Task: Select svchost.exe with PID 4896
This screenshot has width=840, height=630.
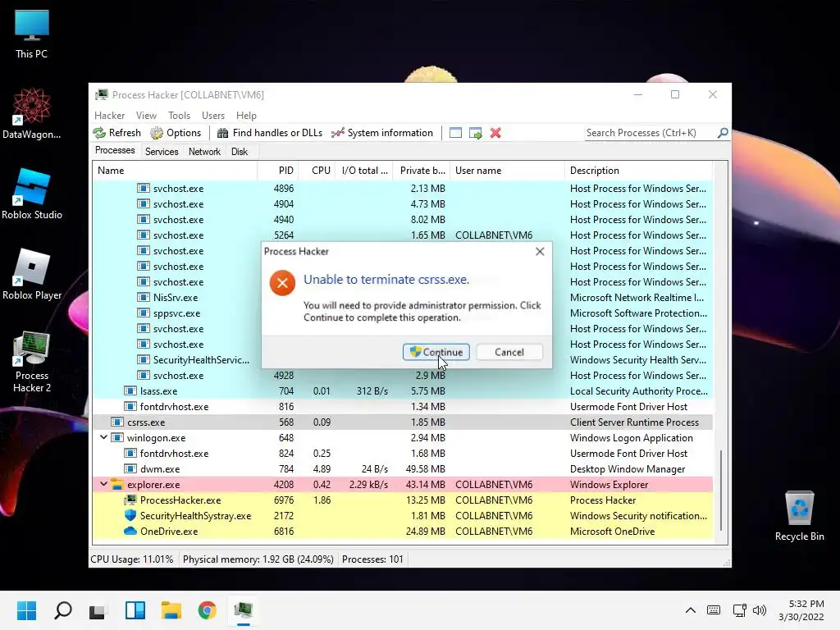Action: pos(403,188)
